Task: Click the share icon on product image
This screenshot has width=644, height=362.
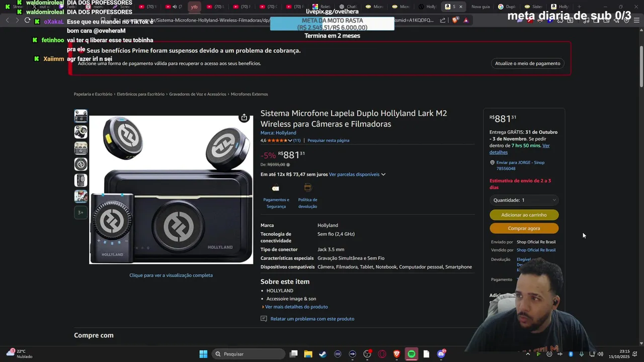Action: point(244,117)
